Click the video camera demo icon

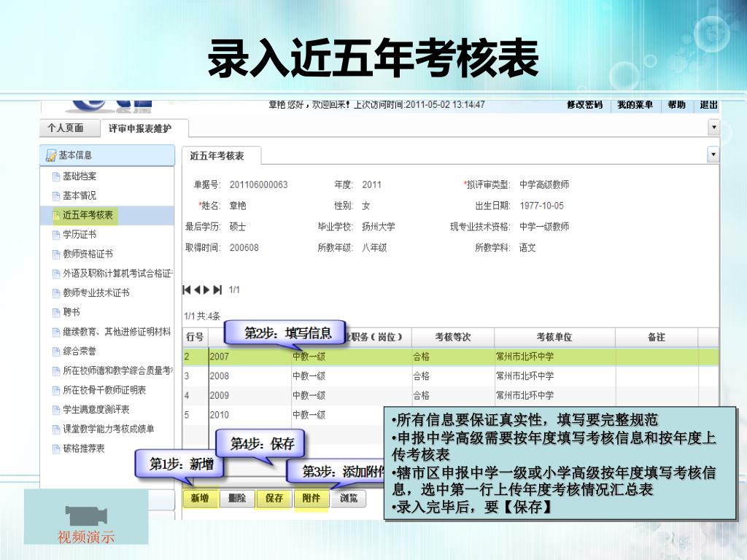click(86, 516)
